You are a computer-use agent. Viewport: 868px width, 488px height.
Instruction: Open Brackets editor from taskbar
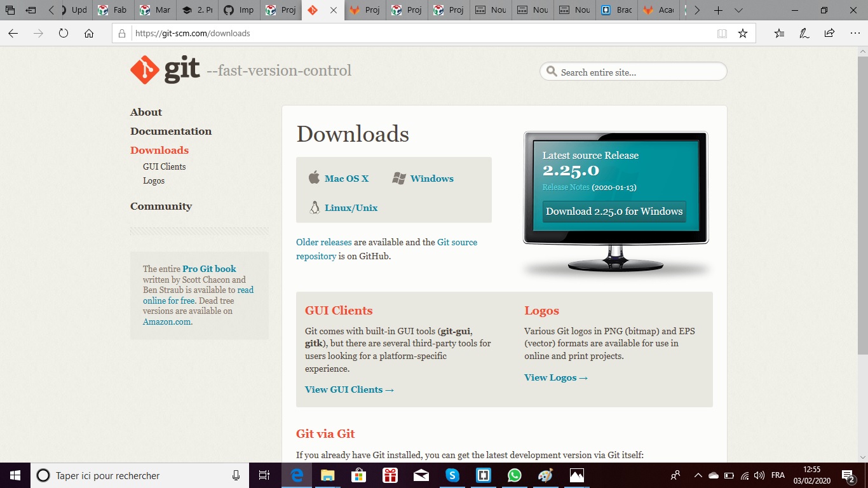pyautogui.click(x=483, y=475)
